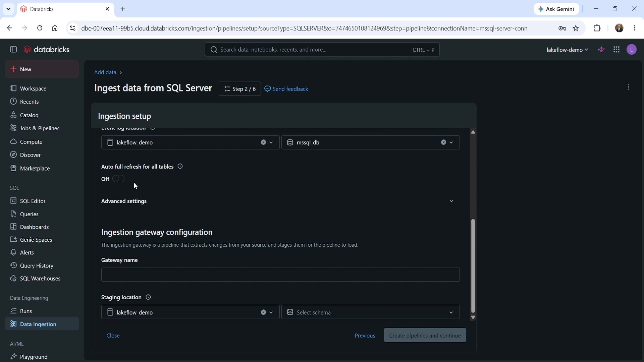The width and height of the screenshot is (644, 362).
Task: Click the Databricks logo
Action: 47,50
